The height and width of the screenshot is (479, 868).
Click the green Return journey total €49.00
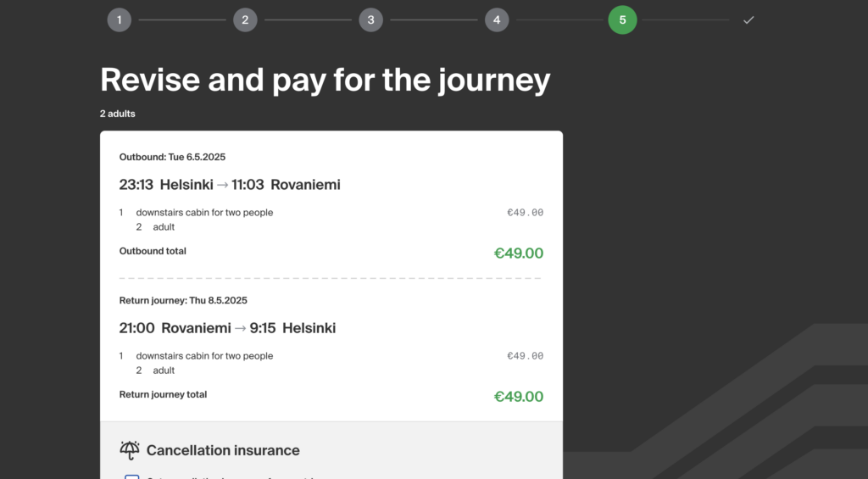[519, 397]
